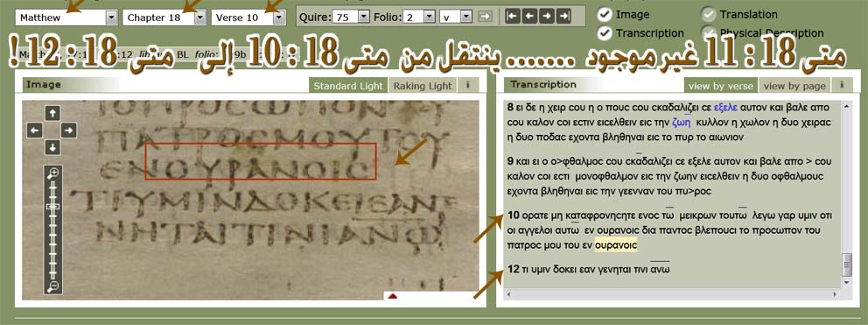This screenshot has width=868, height=325.
Task: Click the go arrow beside Folio
Action: [x=485, y=17]
